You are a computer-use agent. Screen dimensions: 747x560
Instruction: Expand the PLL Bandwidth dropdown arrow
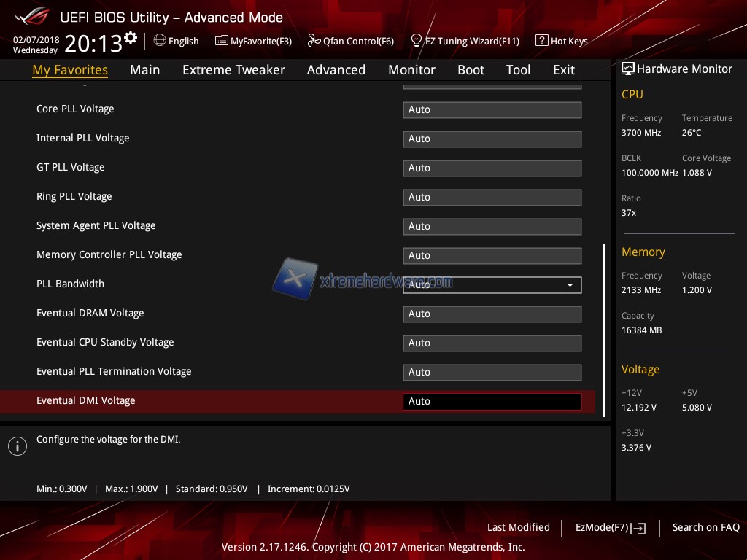[x=570, y=285]
